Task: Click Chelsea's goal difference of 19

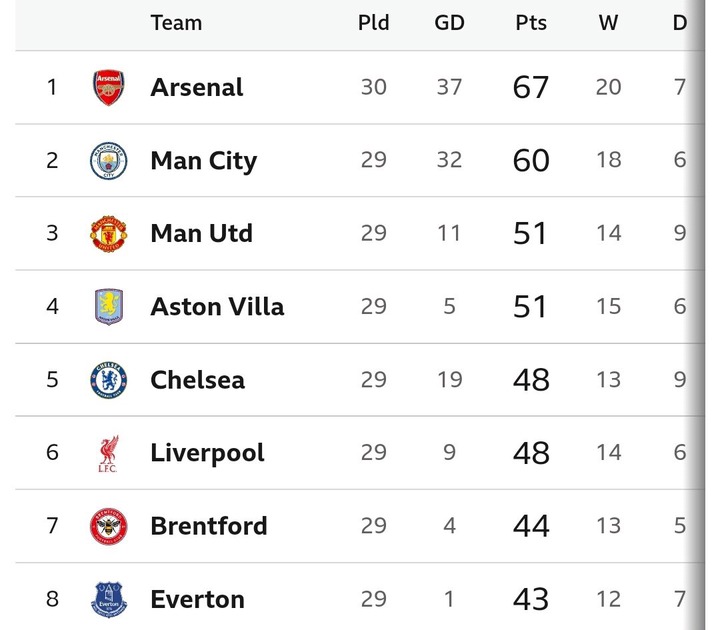Action: tap(449, 380)
